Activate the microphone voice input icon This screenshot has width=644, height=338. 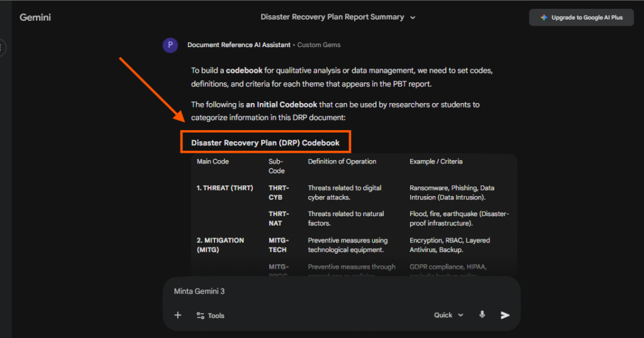[482, 315]
